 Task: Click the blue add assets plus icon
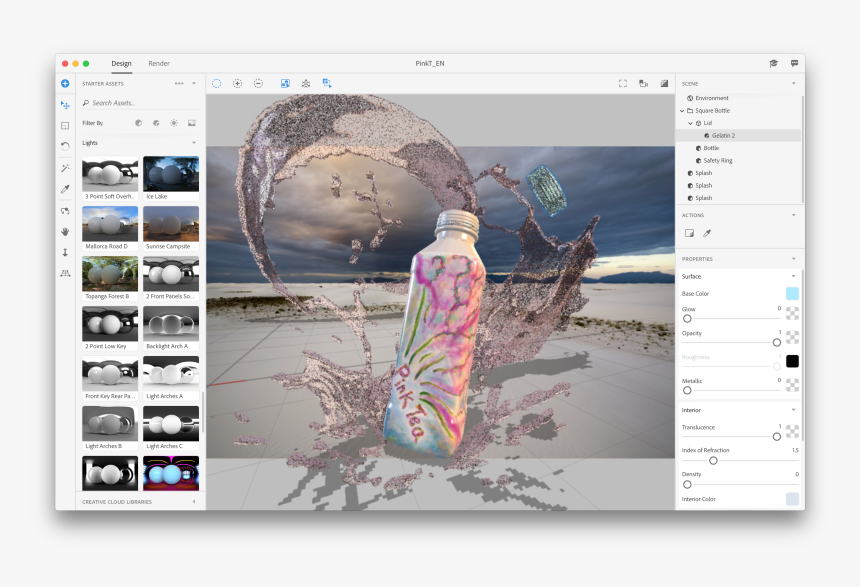[x=65, y=83]
